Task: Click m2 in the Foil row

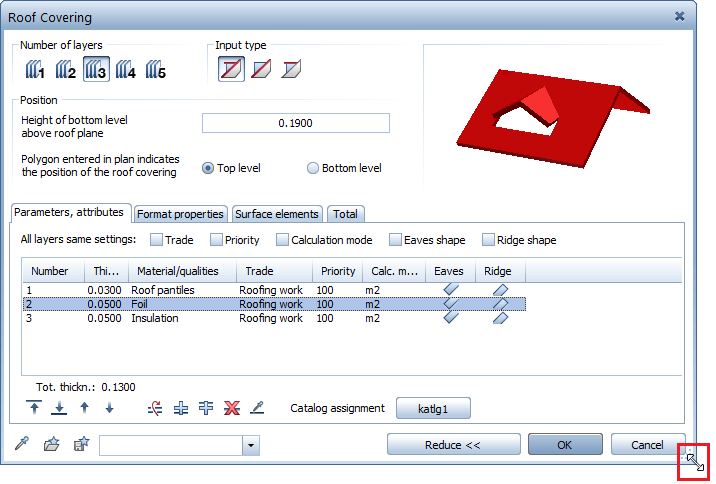Action: pos(373,304)
